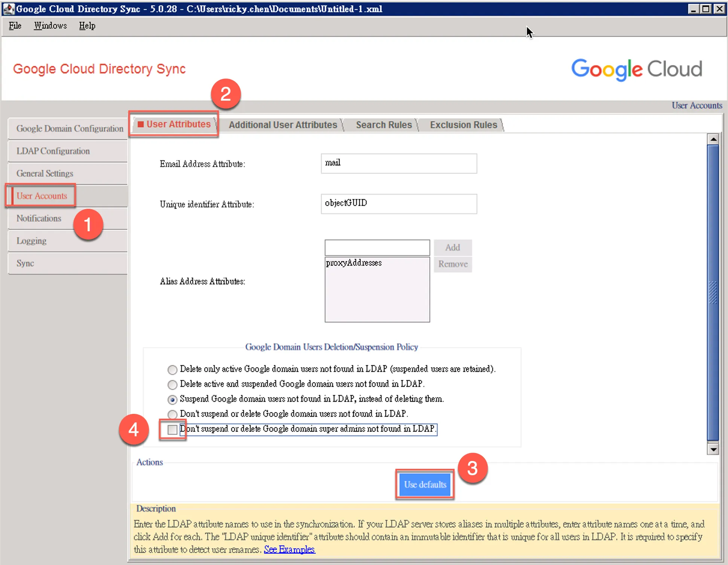728x565 pixels.
Task: Go to General Settings section
Action: (x=68, y=174)
